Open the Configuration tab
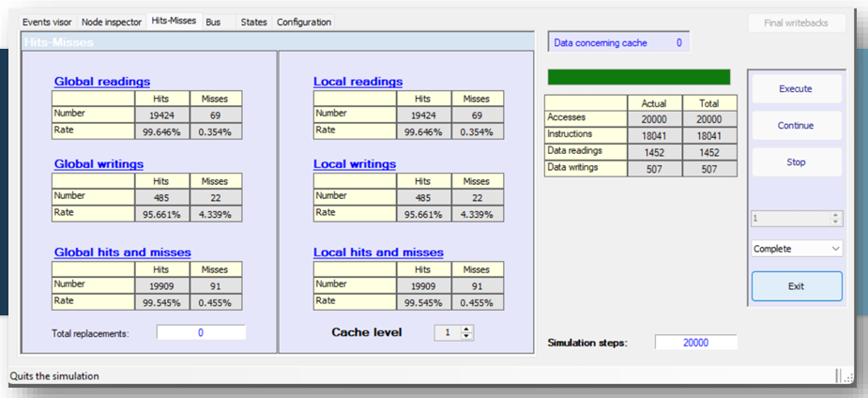 click(304, 23)
